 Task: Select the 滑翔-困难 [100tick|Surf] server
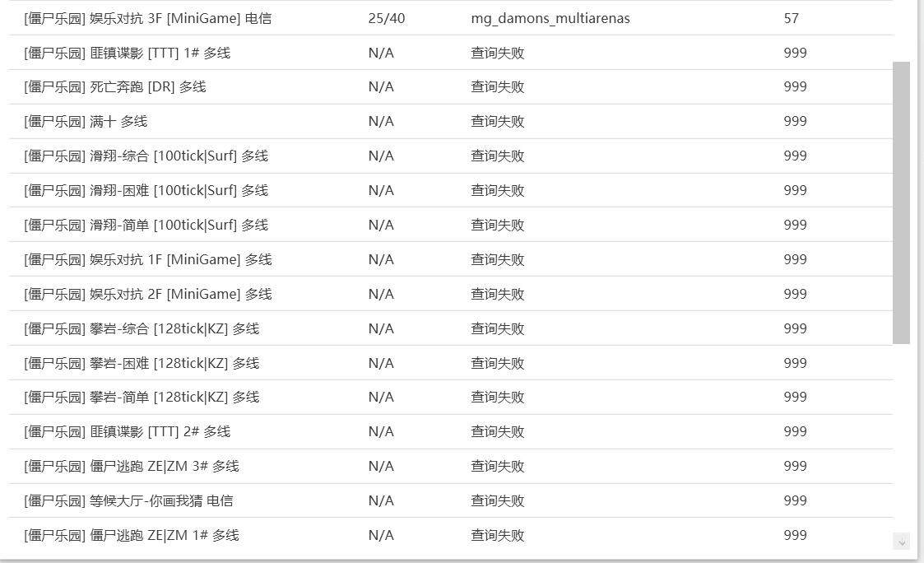(146, 190)
